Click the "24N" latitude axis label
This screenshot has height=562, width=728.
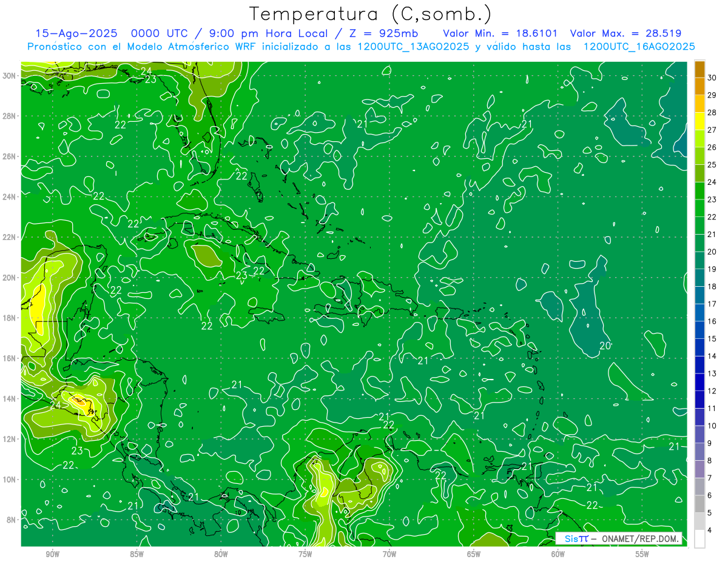point(10,196)
